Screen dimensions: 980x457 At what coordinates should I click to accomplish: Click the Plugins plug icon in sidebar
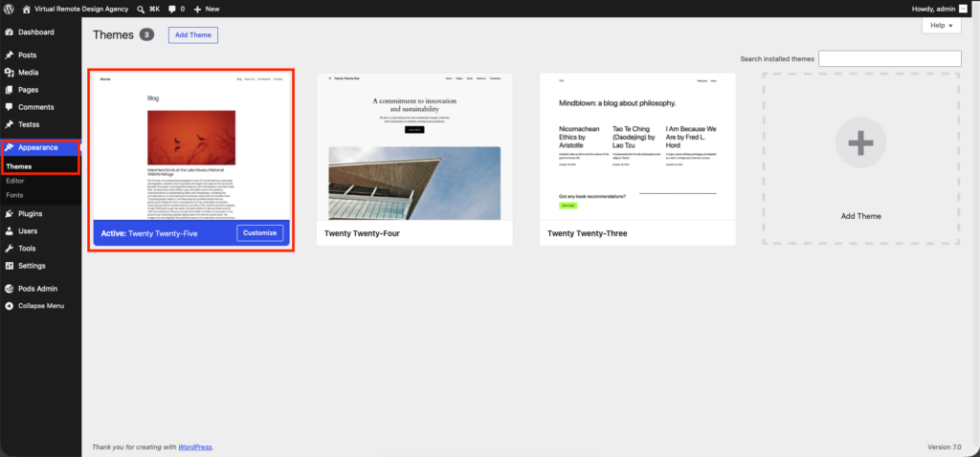click(x=10, y=213)
